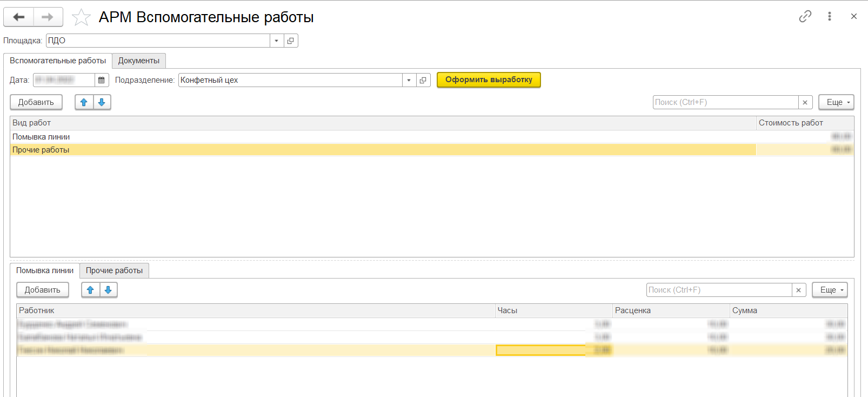Viewport: 868px width, 397px height.
Task: Move work type row down in upper table
Action: tap(102, 102)
